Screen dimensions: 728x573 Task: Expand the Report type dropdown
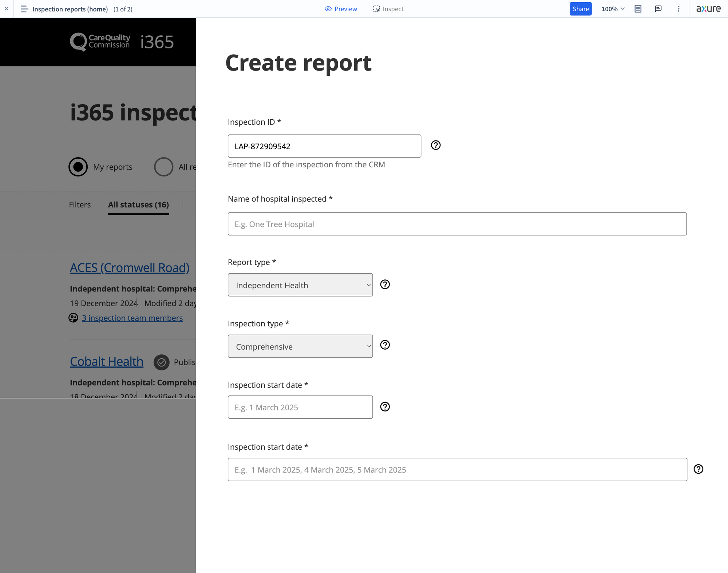coord(300,285)
